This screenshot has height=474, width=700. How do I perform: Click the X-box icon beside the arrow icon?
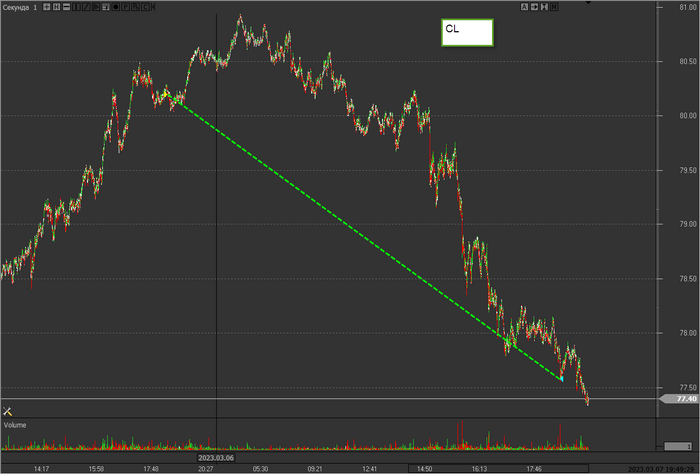point(544,7)
